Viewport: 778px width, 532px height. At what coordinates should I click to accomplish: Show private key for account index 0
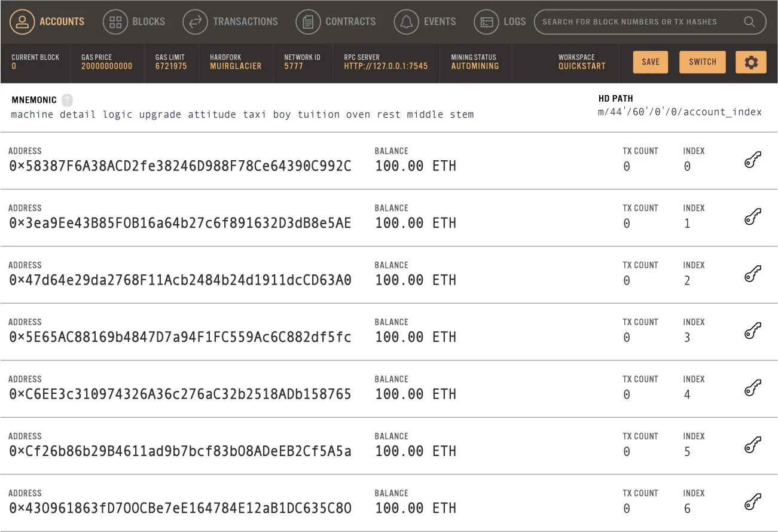(x=752, y=160)
